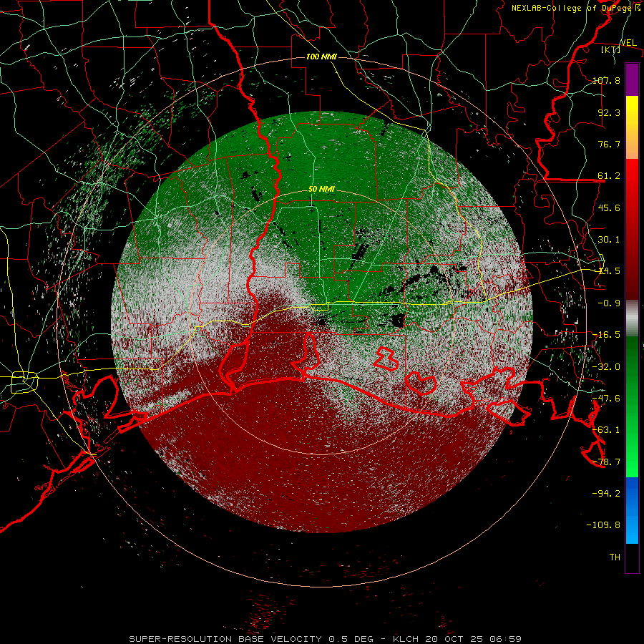Select the -16.5 velocity scale value

pos(606,335)
